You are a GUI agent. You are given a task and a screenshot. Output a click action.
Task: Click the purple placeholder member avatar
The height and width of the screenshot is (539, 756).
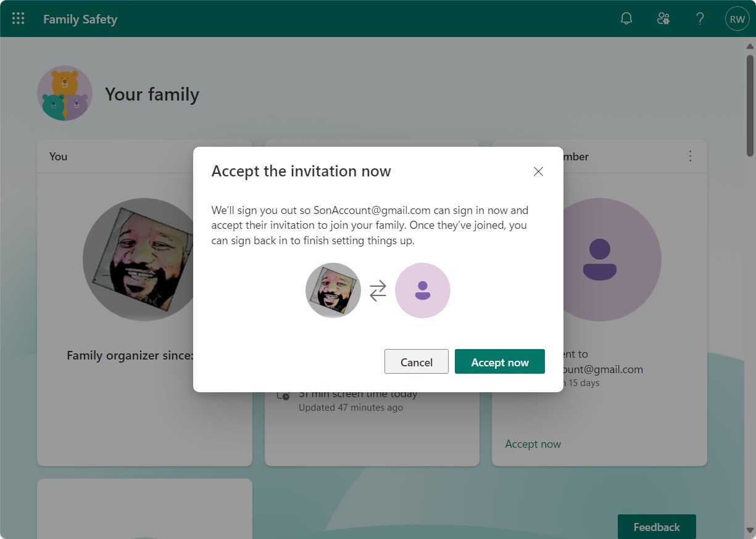click(599, 259)
